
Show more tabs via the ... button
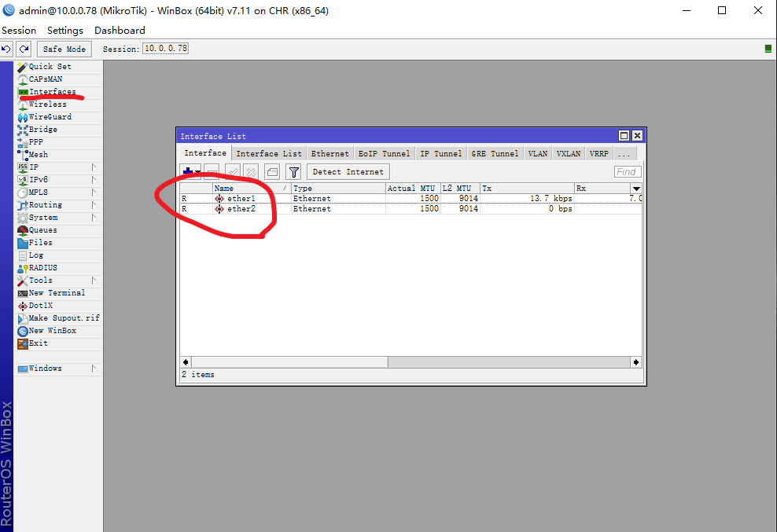point(624,153)
